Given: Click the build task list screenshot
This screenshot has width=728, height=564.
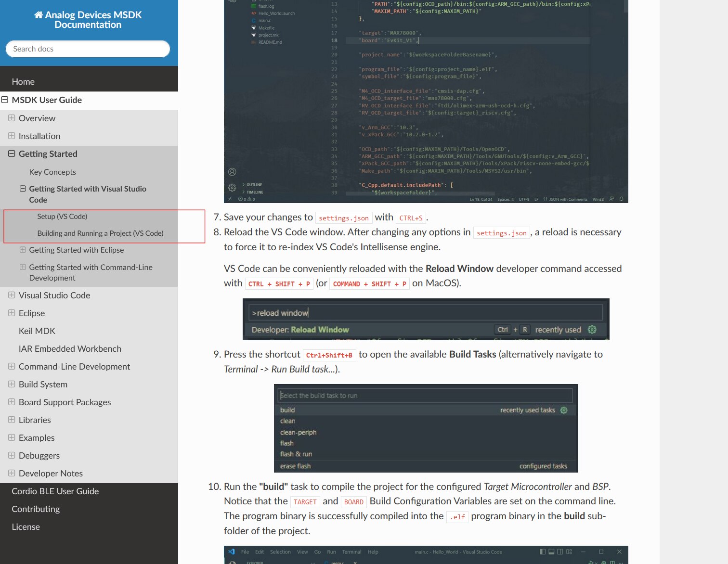Looking at the screenshot, I should [x=426, y=428].
